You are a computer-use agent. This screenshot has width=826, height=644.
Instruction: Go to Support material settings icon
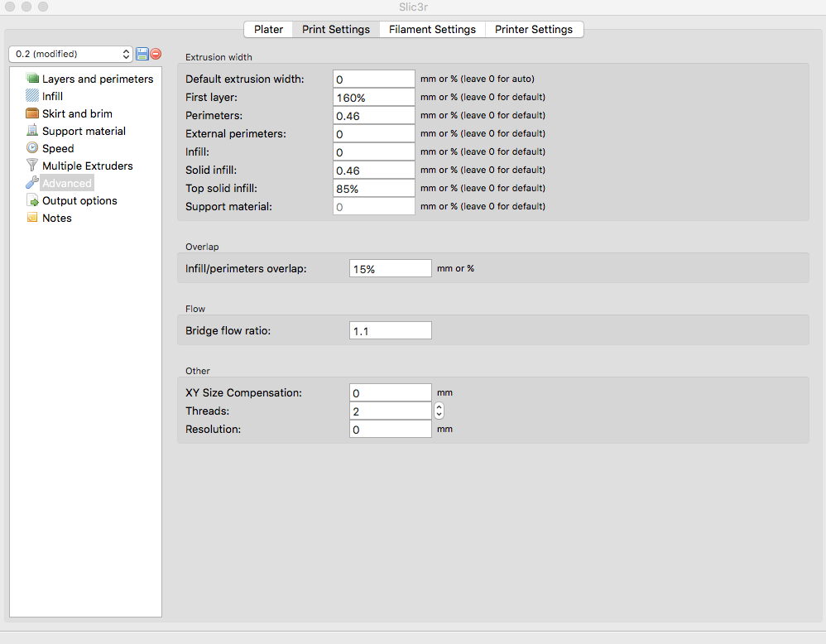pyautogui.click(x=32, y=131)
